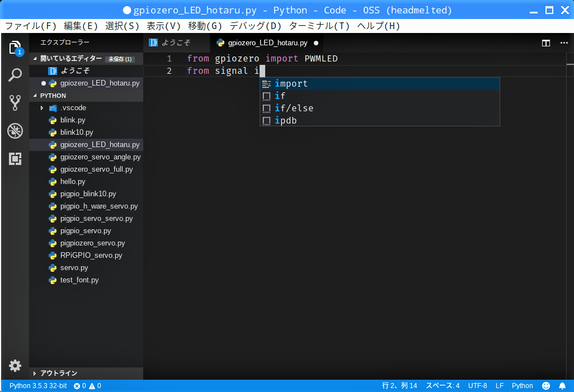This screenshot has width=574, height=392.
Task: Click the unsaved dot on gpiozero_LED_hotaru.py tab
Action: pos(316,43)
